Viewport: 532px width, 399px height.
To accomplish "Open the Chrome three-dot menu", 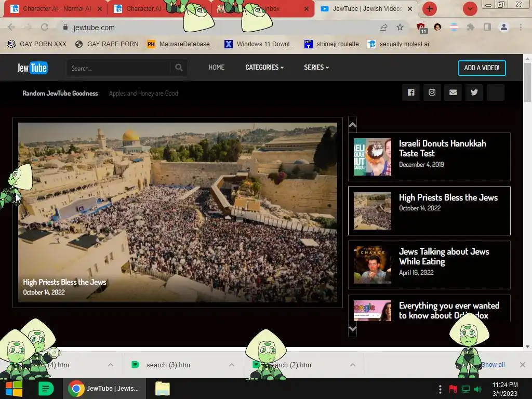I will pos(521,27).
